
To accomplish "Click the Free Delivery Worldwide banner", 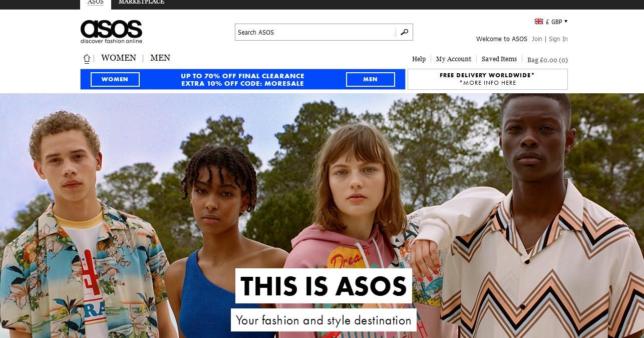I will pyautogui.click(x=488, y=79).
